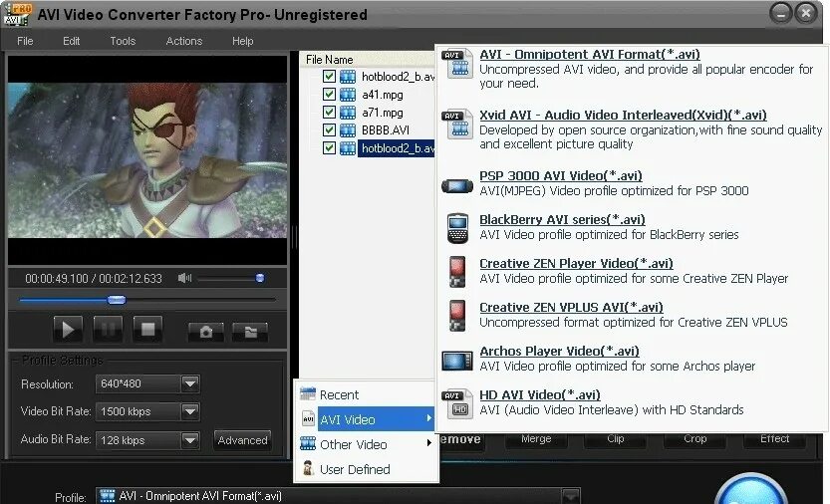Click the Effect button
The height and width of the screenshot is (504, 830).
774,439
